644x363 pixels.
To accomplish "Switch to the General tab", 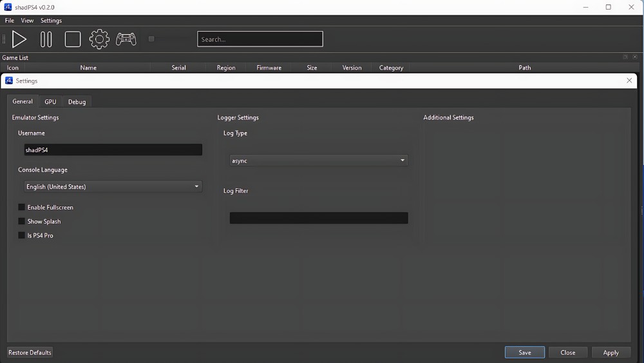I will [23, 101].
